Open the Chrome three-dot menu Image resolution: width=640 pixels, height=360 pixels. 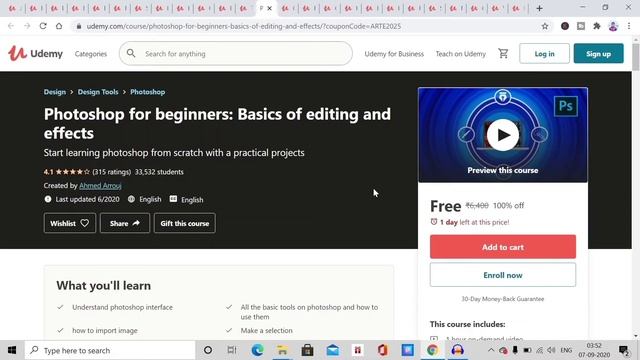tap(629, 26)
